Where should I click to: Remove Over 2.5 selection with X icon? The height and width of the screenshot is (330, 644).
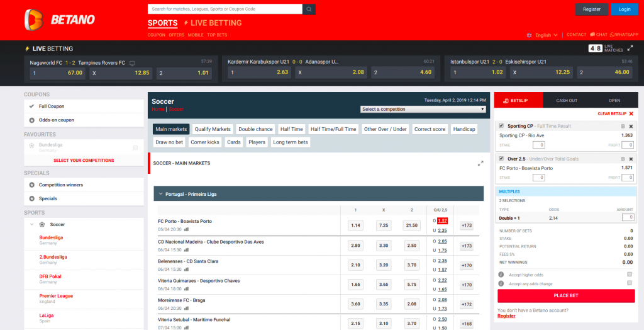[x=631, y=159]
